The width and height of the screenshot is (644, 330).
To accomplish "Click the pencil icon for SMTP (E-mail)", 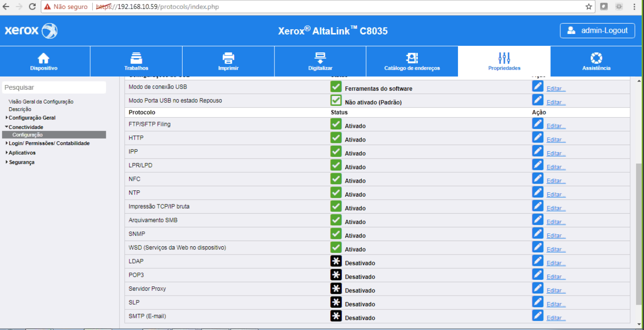I will tap(538, 316).
